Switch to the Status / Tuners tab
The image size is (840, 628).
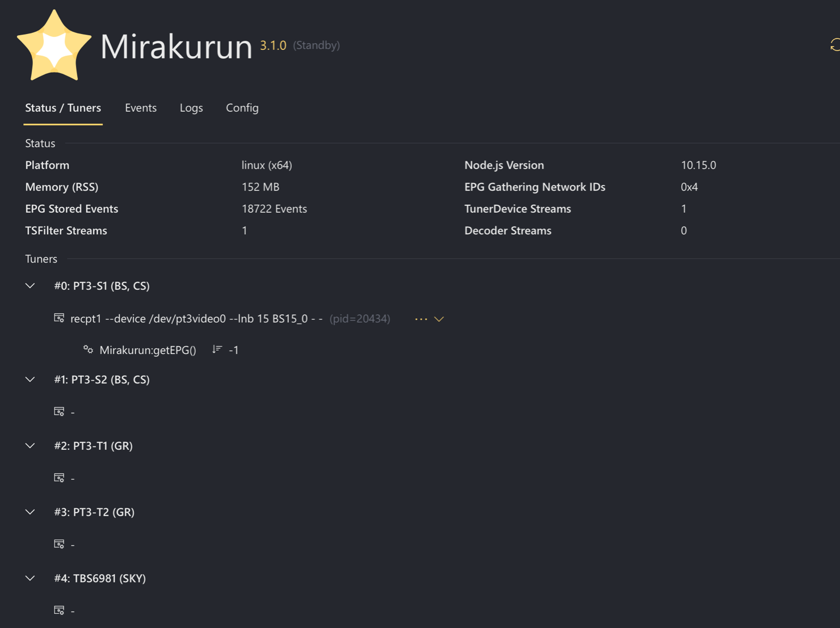tap(63, 108)
